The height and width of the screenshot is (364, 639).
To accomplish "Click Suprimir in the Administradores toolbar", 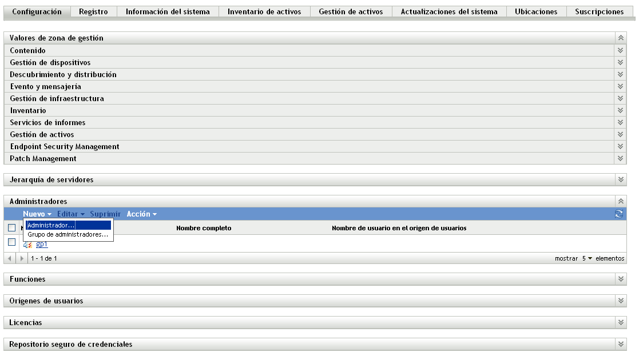I will pyautogui.click(x=105, y=214).
